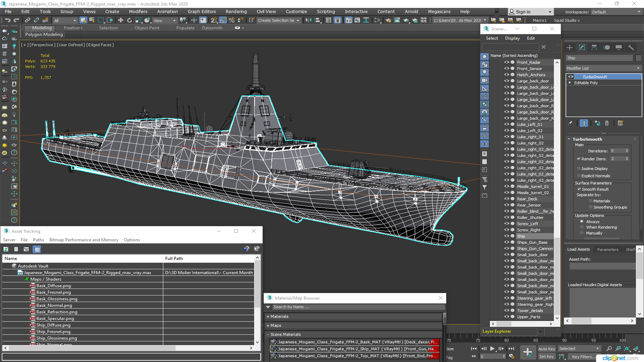Activate the Select Object tool

coord(83,20)
